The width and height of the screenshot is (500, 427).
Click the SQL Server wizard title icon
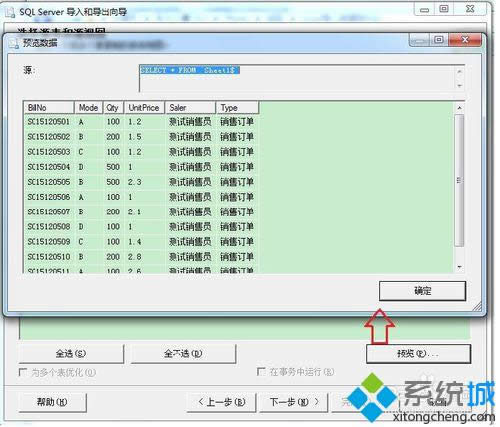(10, 12)
